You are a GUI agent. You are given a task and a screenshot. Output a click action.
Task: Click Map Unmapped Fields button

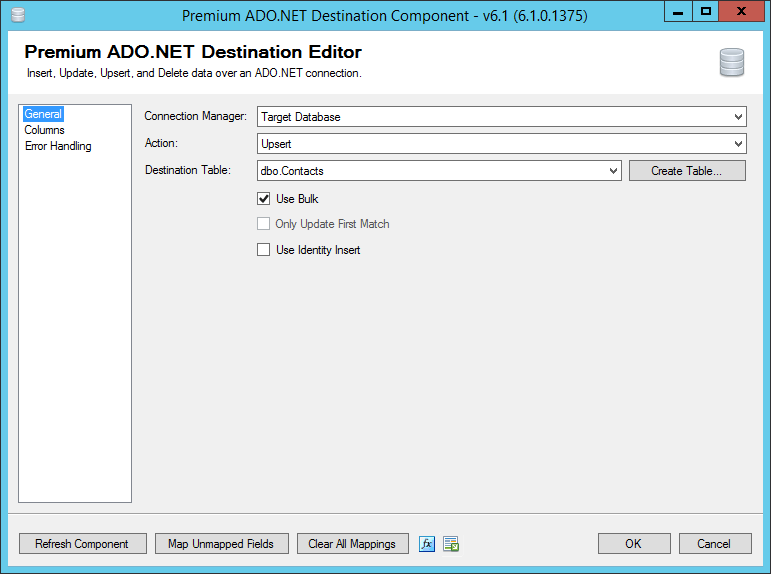pos(221,544)
